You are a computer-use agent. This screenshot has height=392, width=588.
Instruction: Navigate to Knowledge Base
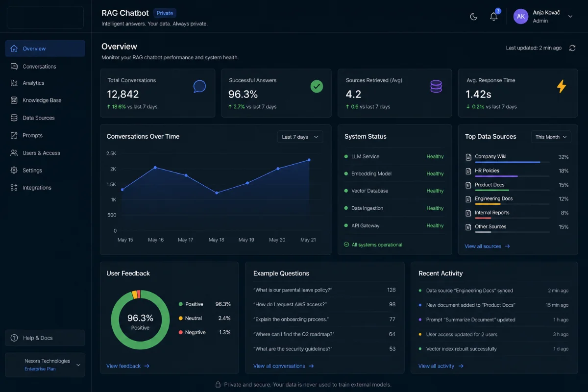click(45, 100)
